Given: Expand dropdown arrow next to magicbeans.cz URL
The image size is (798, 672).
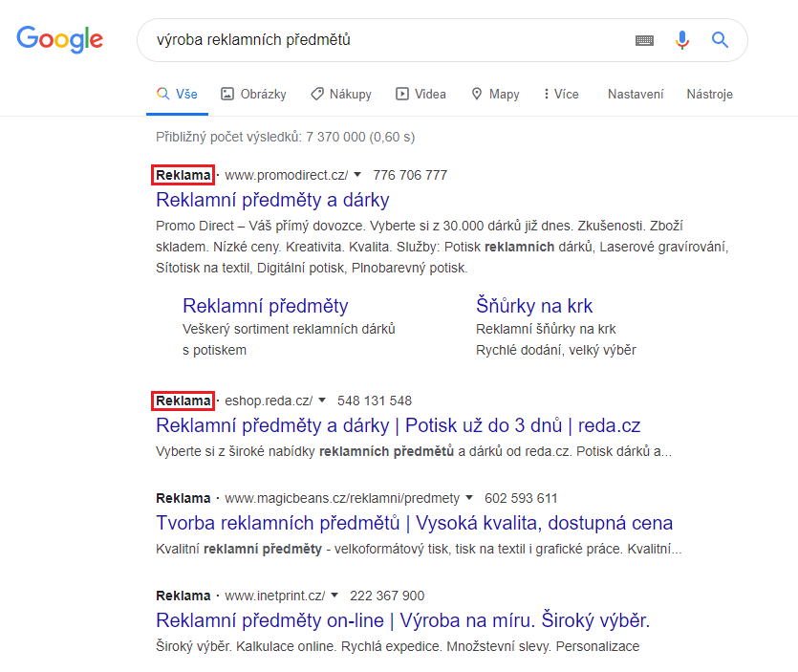Looking at the screenshot, I should point(469,498).
